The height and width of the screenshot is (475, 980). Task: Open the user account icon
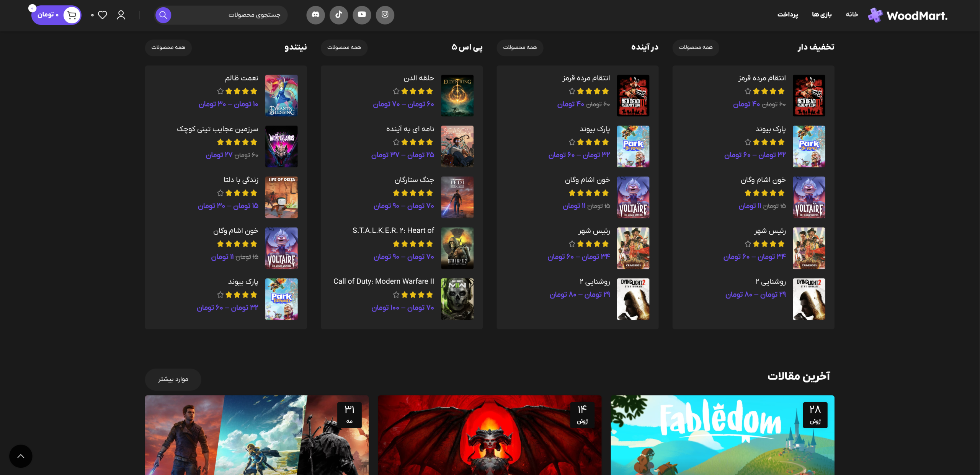[x=121, y=15]
